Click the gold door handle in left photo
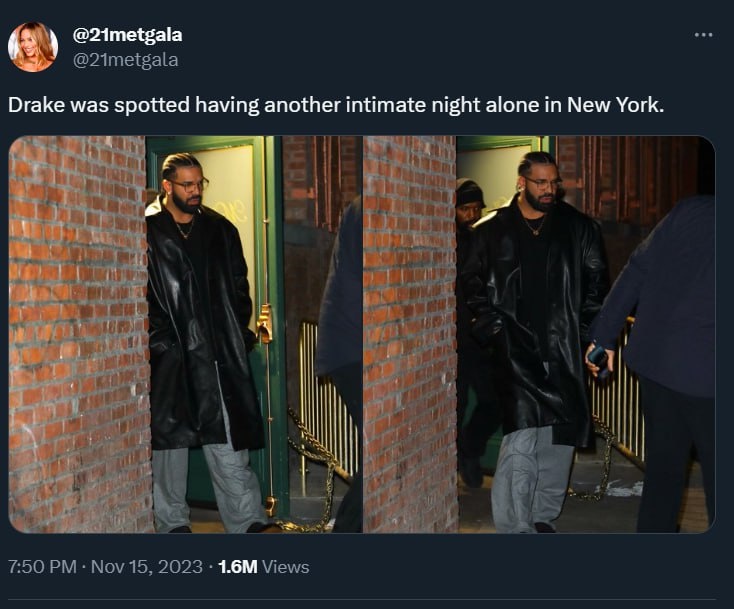This screenshot has height=609, width=734. (x=264, y=323)
